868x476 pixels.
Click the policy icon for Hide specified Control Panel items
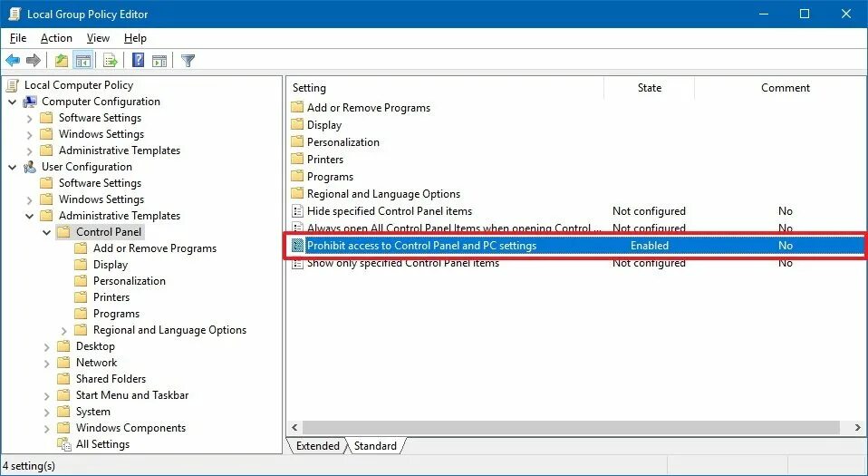[x=298, y=211]
